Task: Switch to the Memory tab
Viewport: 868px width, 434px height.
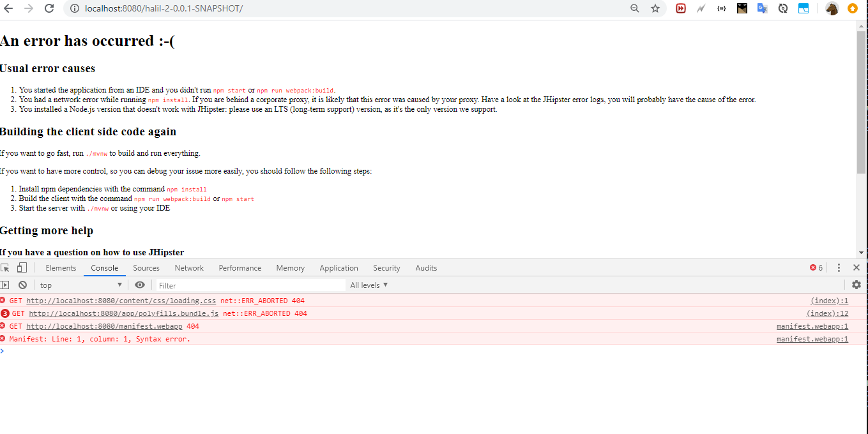Action: 291,268
